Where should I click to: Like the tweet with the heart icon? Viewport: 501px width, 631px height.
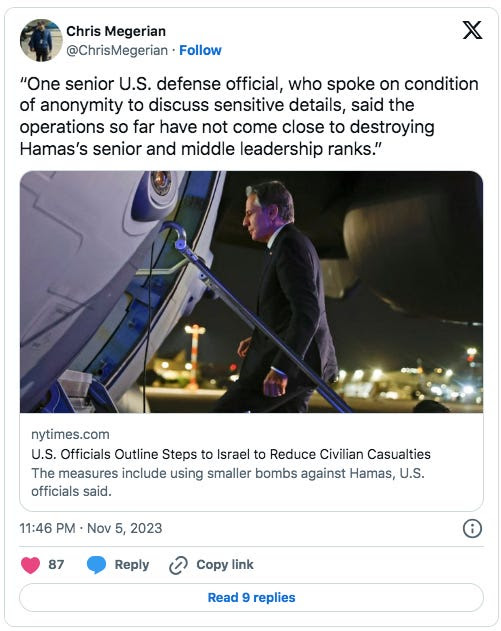[x=30, y=565]
